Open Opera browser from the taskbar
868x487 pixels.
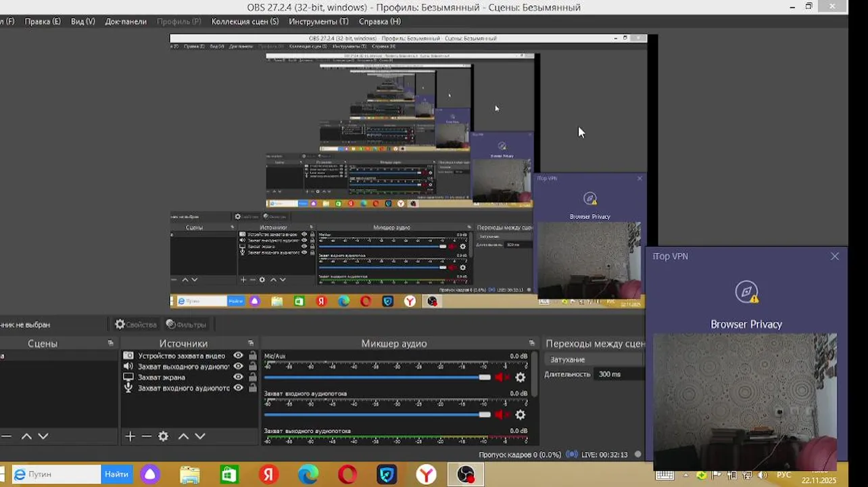347,475
